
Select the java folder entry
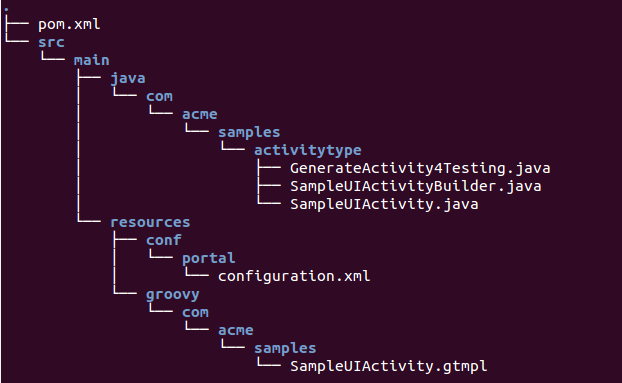click(x=128, y=79)
